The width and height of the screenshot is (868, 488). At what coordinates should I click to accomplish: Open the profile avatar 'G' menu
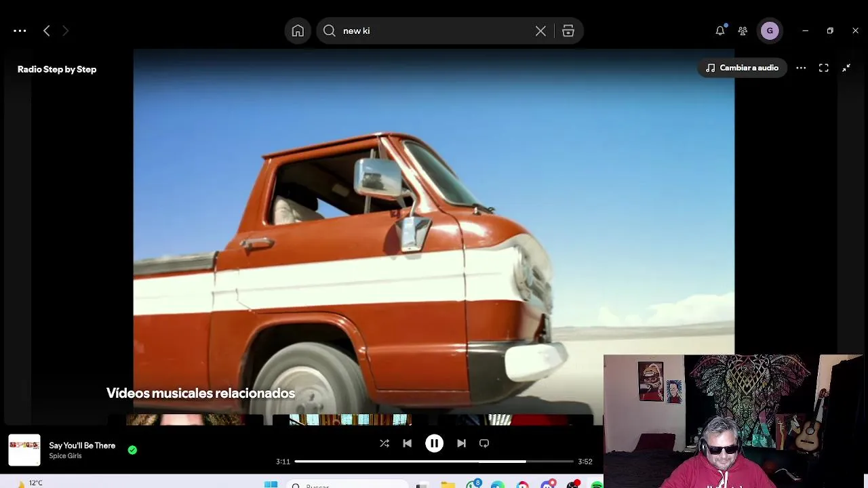(770, 30)
